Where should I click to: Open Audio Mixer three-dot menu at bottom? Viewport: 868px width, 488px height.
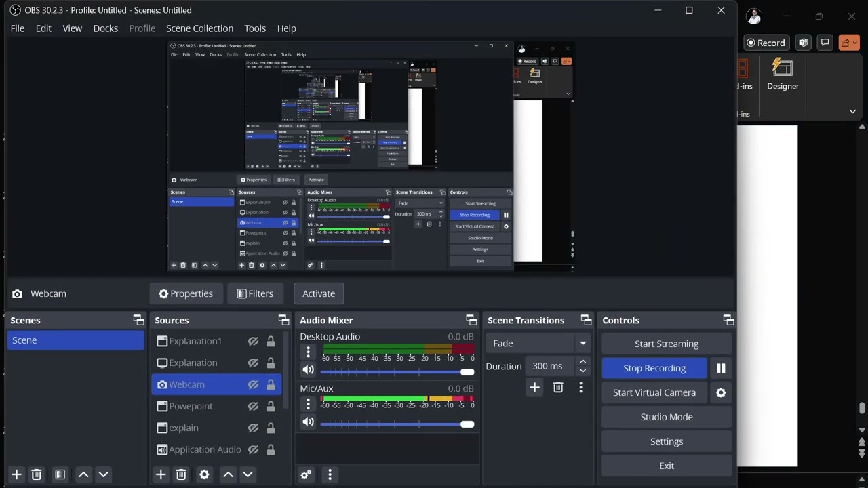[330, 474]
